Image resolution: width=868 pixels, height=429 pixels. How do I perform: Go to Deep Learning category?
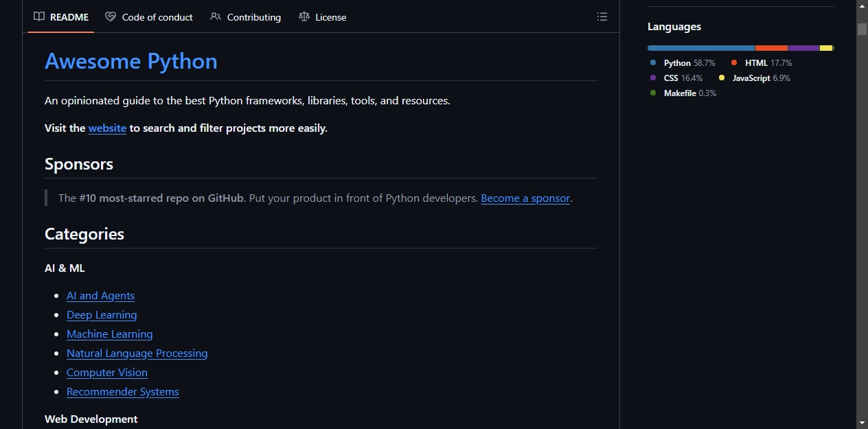[102, 315]
